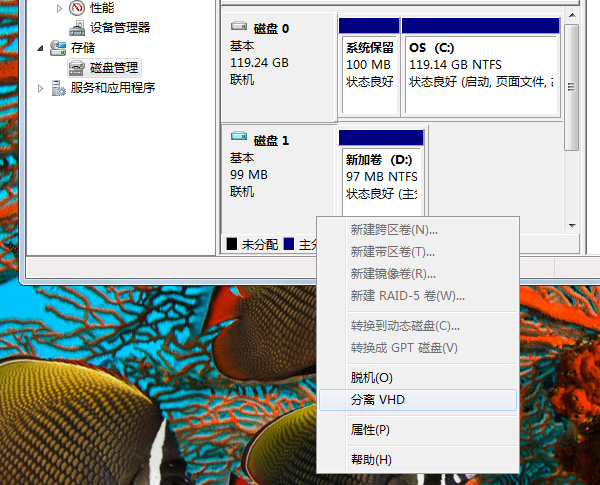This screenshot has width=600, height=485.
Task: Click the 性能 performance icon
Action: 77,8
